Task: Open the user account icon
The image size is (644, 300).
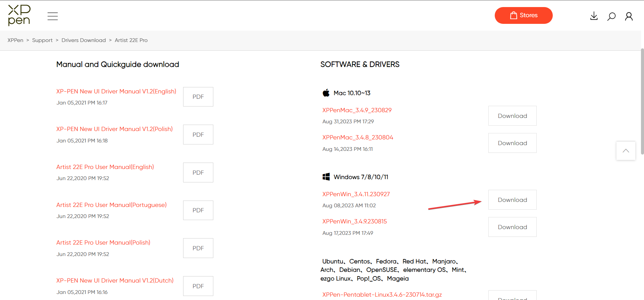Action: [x=629, y=16]
